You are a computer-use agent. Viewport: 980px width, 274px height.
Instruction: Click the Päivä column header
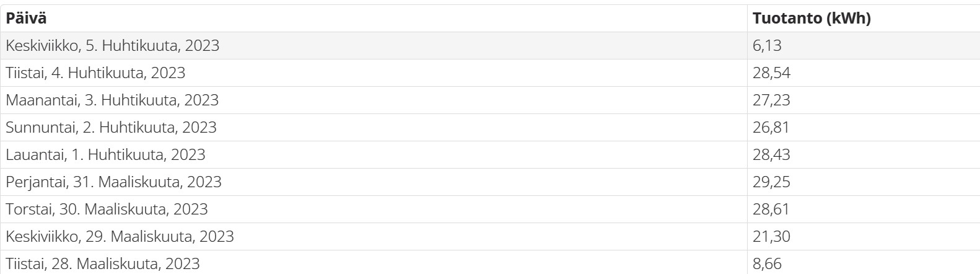pyautogui.click(x=374, y=19)
